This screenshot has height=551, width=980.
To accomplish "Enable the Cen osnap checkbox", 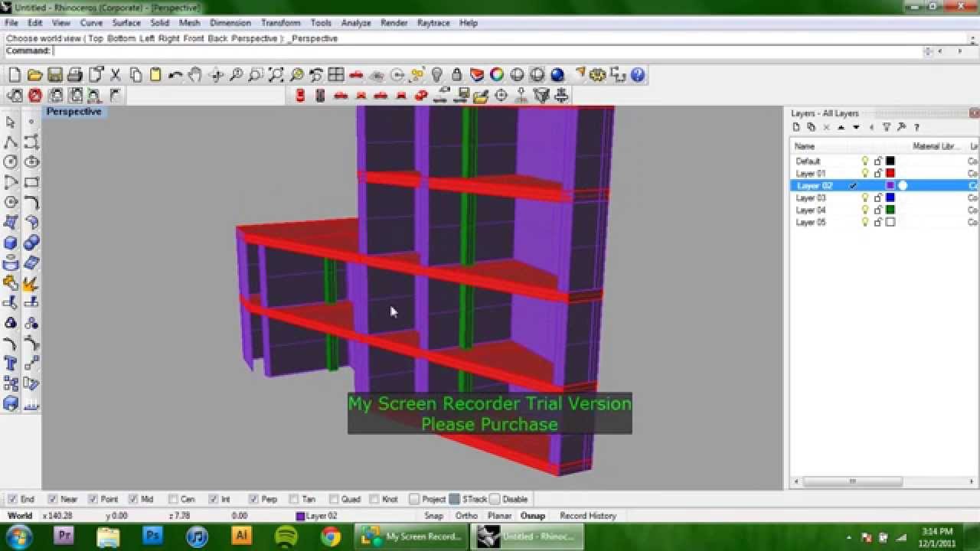I will (172, 498).
